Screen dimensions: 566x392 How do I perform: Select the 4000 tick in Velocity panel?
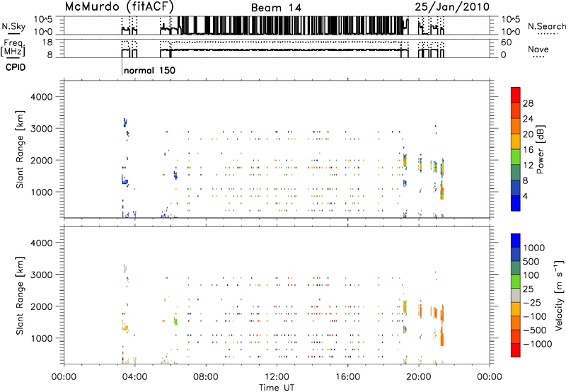coord(41,243)
